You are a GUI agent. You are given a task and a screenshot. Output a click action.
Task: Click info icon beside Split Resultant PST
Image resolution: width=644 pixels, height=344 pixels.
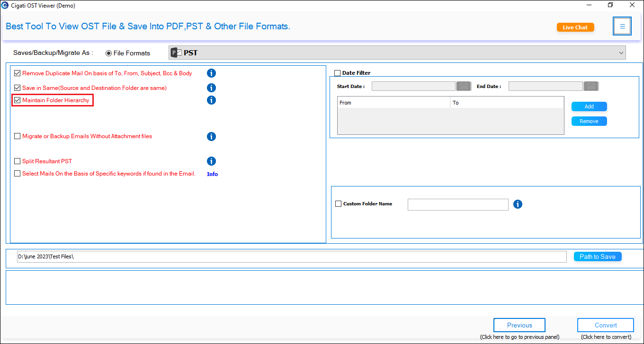[212, 161]
